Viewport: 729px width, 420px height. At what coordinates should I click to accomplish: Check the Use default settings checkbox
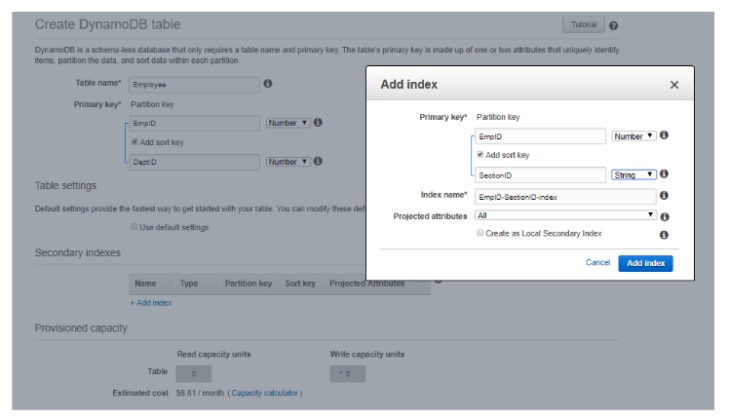click(x=135, y=227)
